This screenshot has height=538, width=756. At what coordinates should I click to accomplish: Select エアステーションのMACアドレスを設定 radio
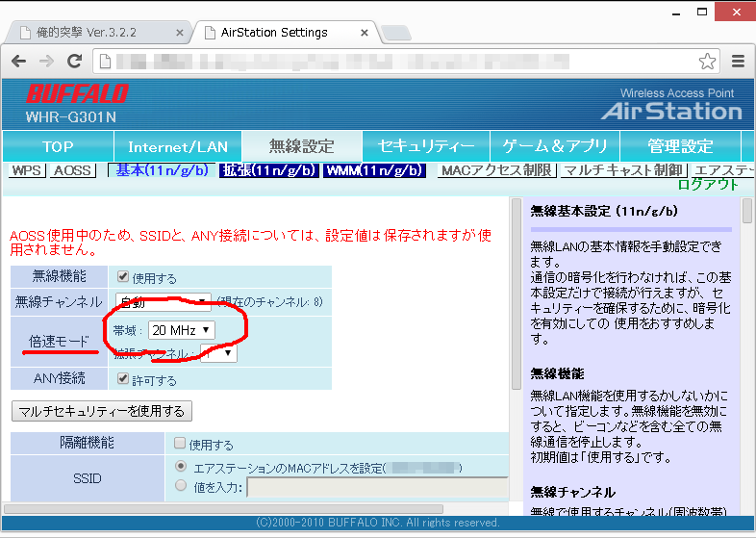tap(181, 466)
